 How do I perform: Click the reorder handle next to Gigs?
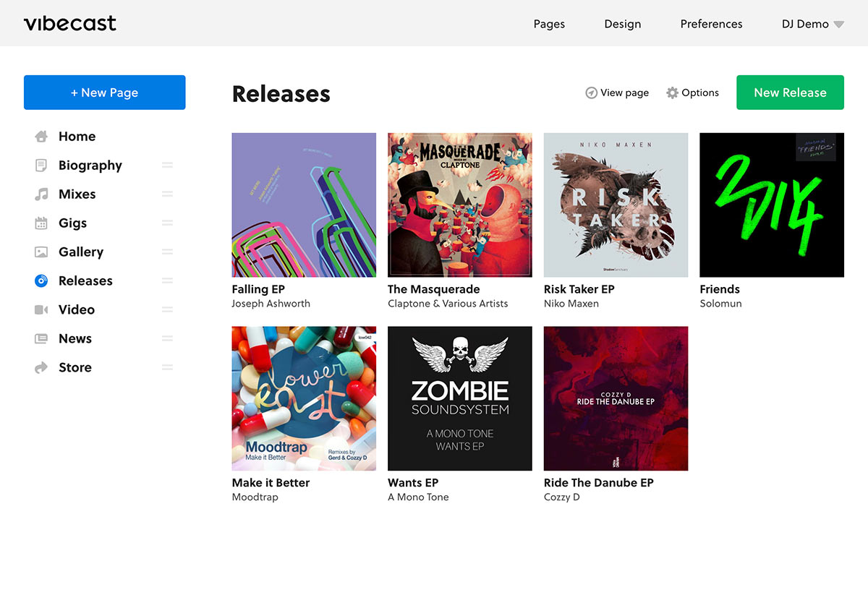[167, 223]
